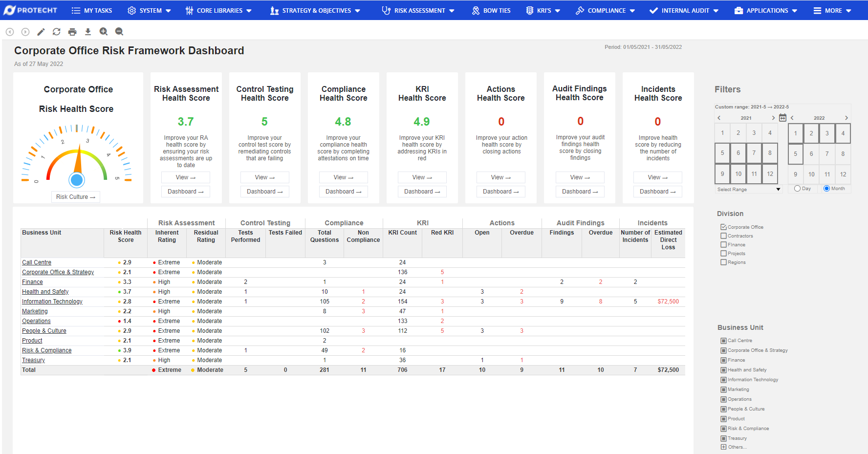
Task: Select month 12 in the 2021 calendar
Action: pos(770,173)
